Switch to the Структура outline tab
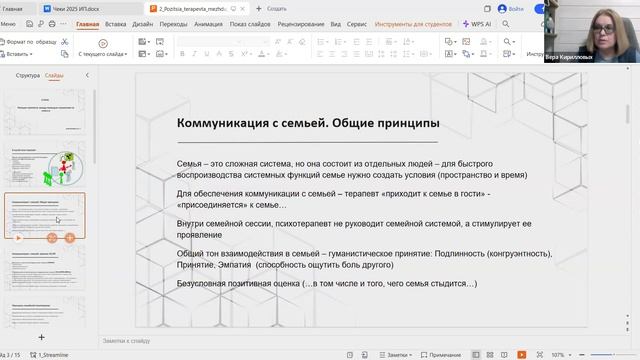Screen dimensions: 640x360 click(28, 75)
